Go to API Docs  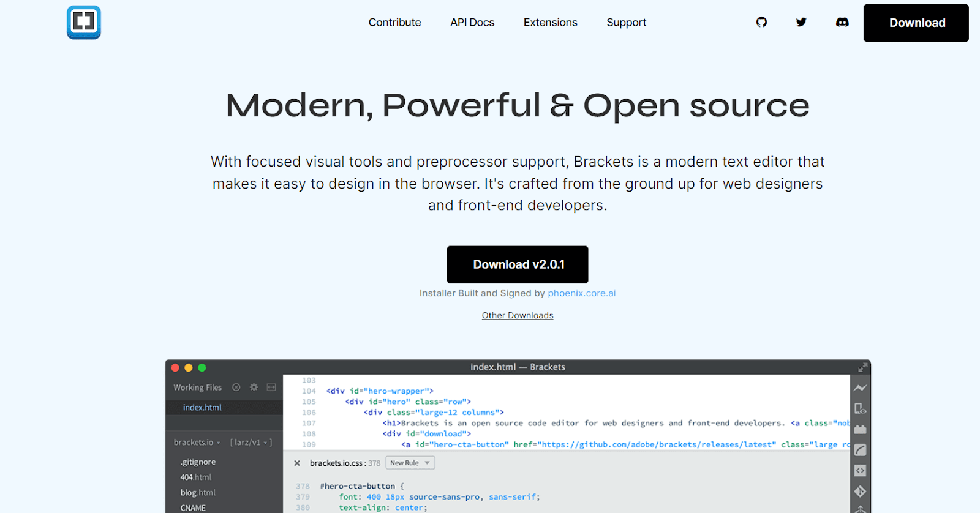[472, 23]
